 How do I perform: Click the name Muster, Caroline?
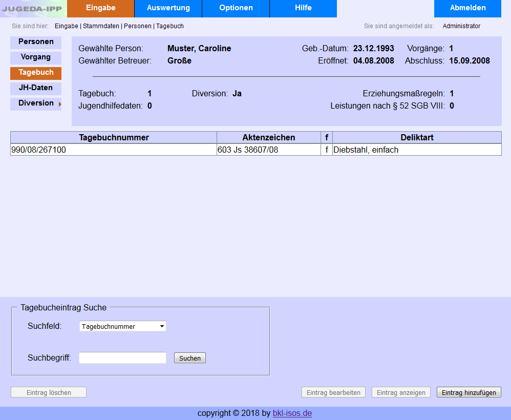point(199,48)
